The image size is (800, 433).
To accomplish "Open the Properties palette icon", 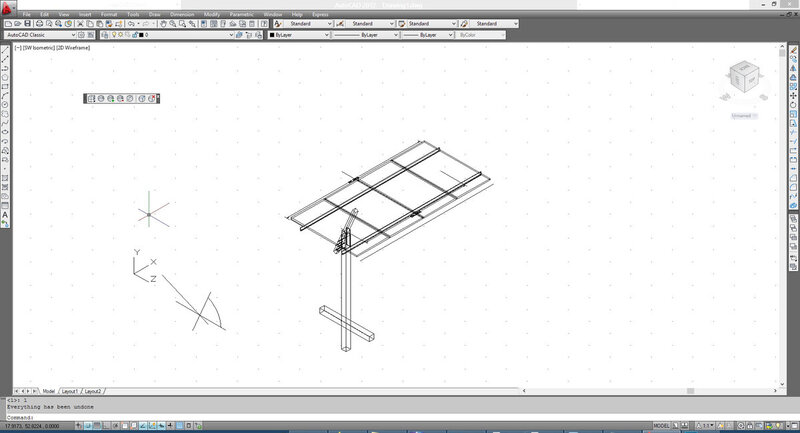I will pyautogui.click(x=204, y=24).
